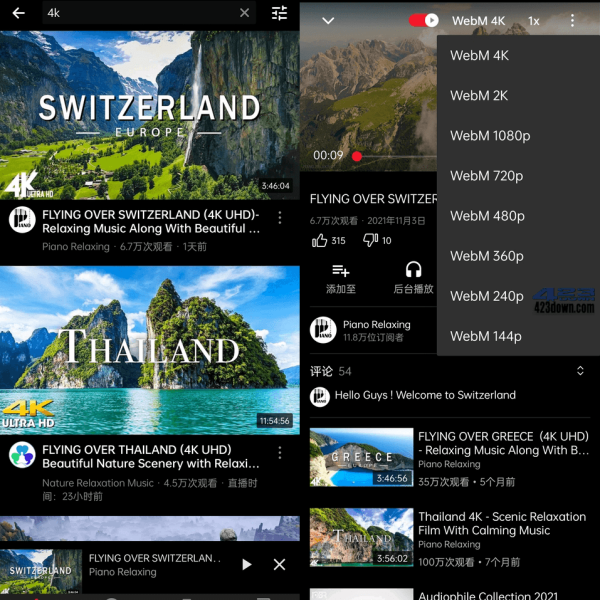Expand the comments section arrows
This screenshot has height=600, width=600.
(x=580, y=371)
